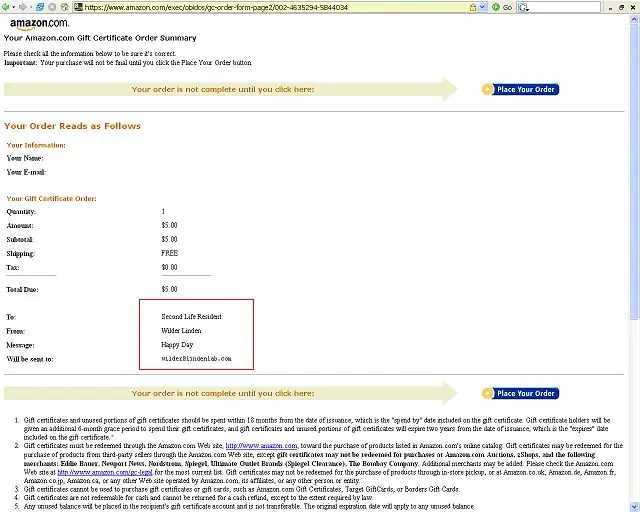Click the 'Shipping:' label
Viewport: 640px width, 512px height.
[20, 254]
